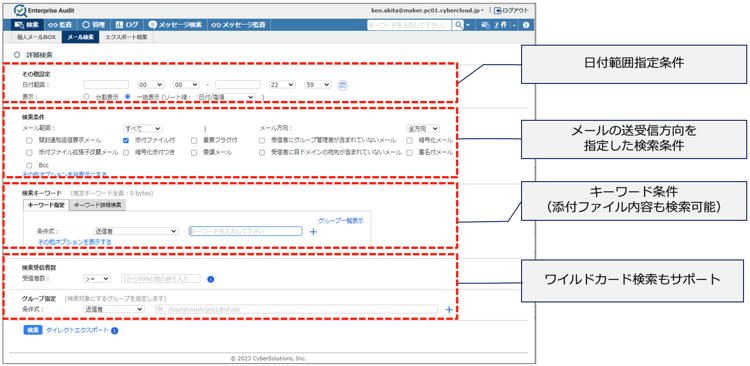750x366 pixels.
Task: Click the ダイレクトエクスポート link
Action: [x=77, y=330]
